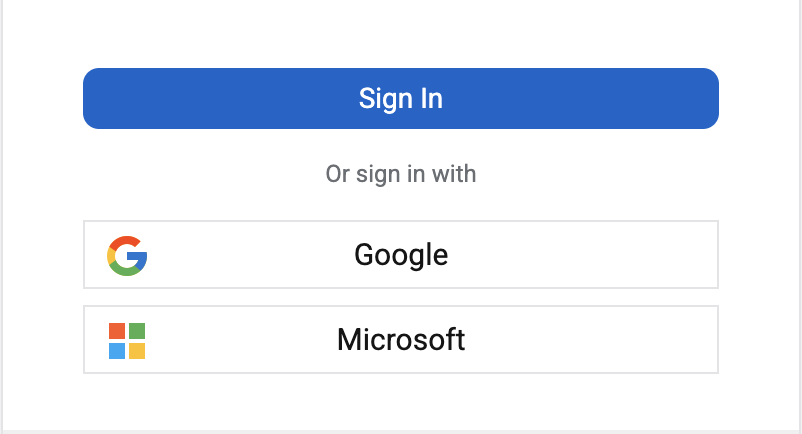Click the green arc of Google G

click(126, 271)
